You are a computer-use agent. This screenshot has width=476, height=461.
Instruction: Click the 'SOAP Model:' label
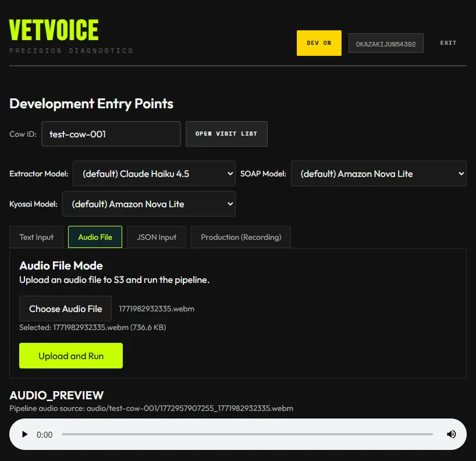coord(263,173)
